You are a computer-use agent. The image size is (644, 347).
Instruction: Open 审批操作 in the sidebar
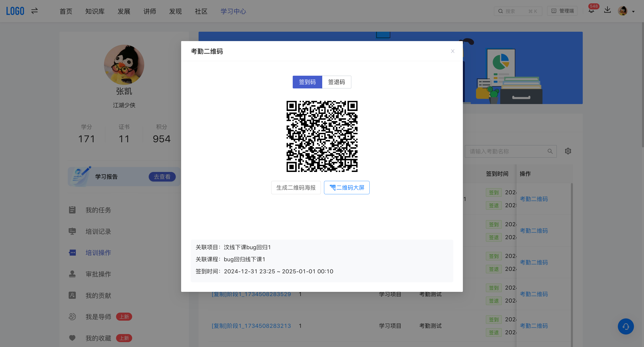[98, 274]
